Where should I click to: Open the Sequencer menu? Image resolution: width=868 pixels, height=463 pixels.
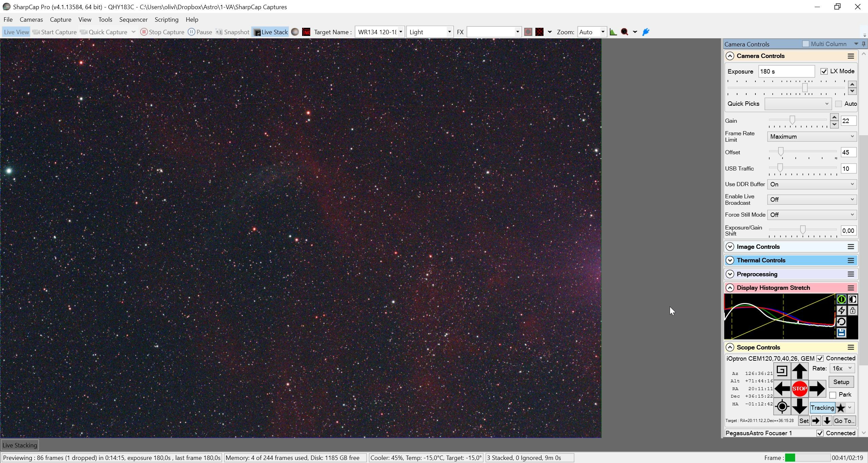coord(133,20)
